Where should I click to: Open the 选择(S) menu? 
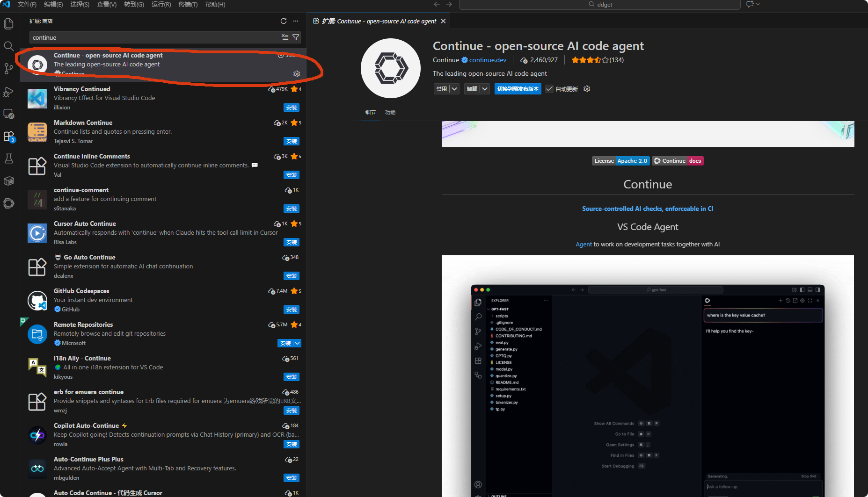click(x=80, y=4)
